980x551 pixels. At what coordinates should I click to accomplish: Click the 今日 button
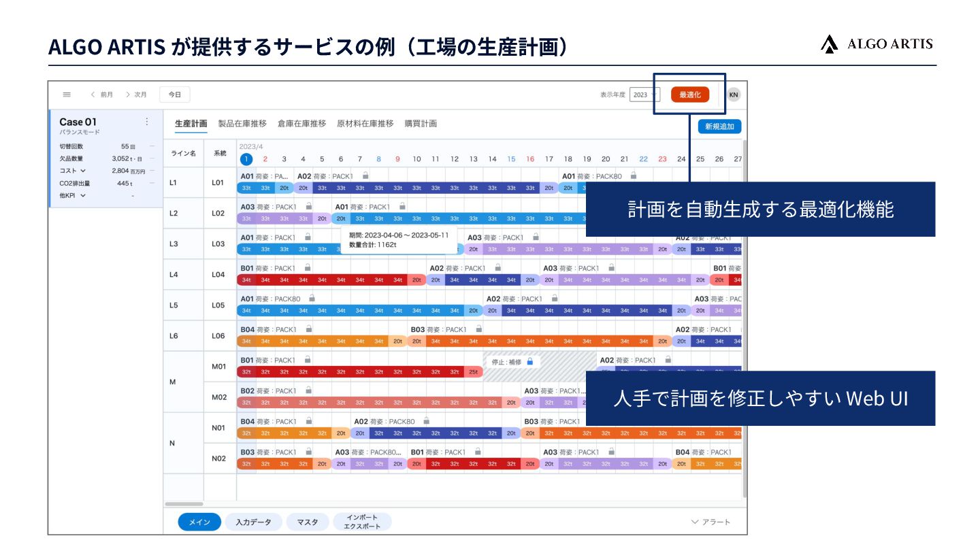pos(175,95)
